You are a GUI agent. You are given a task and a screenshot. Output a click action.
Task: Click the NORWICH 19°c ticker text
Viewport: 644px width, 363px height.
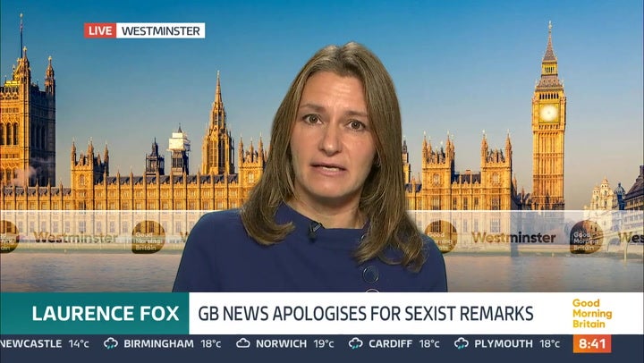pyautogui.click(x=295, y=343)
